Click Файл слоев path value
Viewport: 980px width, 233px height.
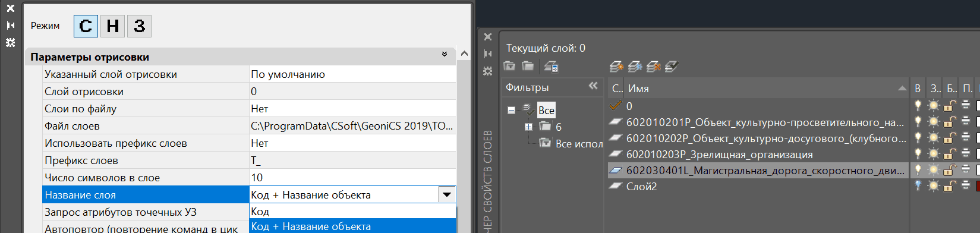(x=352, y=126)
